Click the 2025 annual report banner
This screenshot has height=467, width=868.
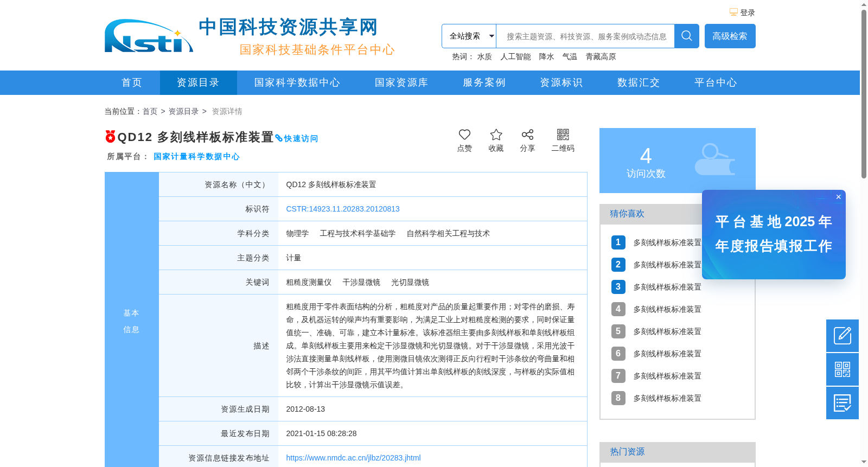774,234
